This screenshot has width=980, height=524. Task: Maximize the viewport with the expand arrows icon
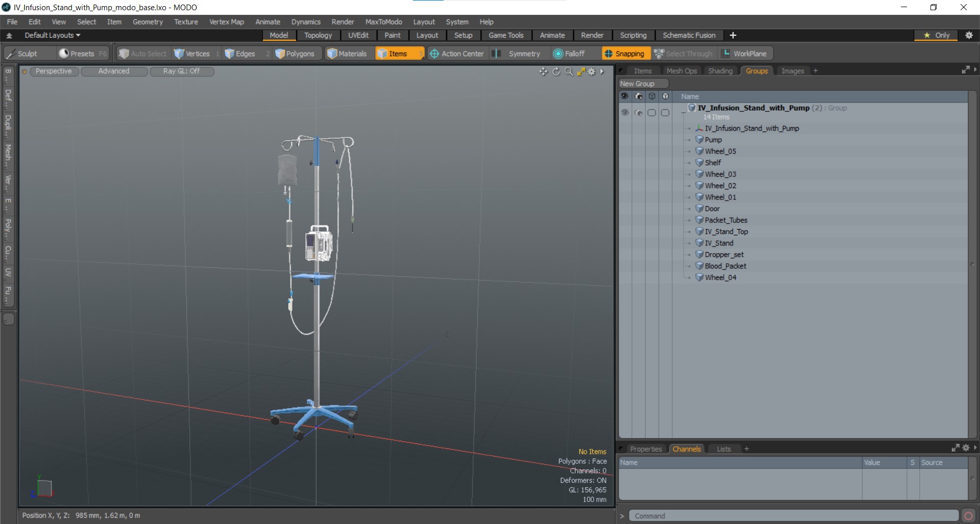pyautogui.click(x=581, y=71)
